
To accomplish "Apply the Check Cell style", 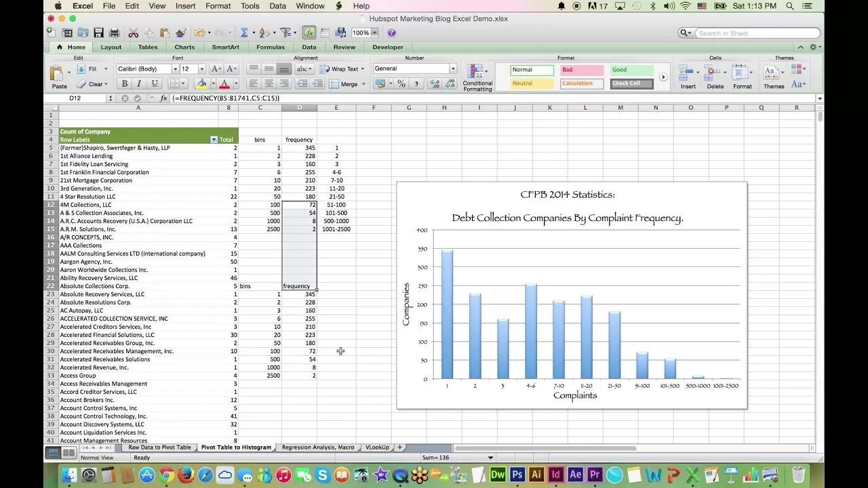I will click(x=632, y=83).
